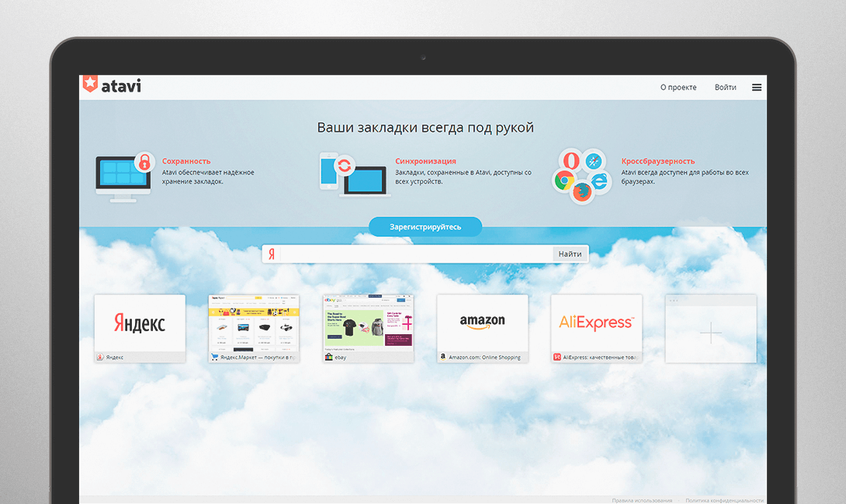Click the Chrome browser icon

(563, 181)
